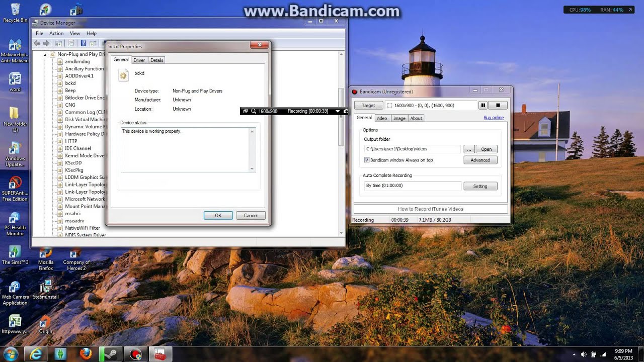Click Device status box scroll down arrow

coord(253,169)
